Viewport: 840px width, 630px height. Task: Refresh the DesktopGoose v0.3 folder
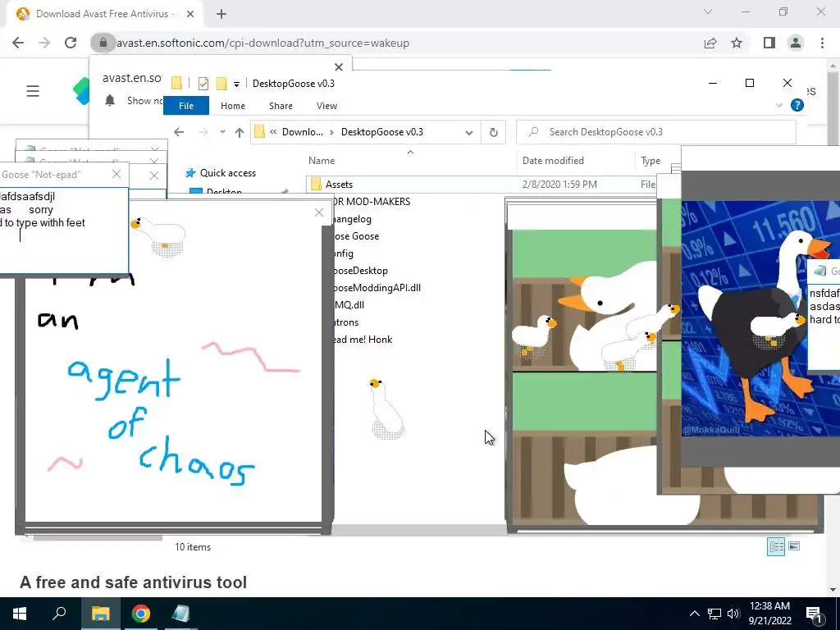(493, 132)
